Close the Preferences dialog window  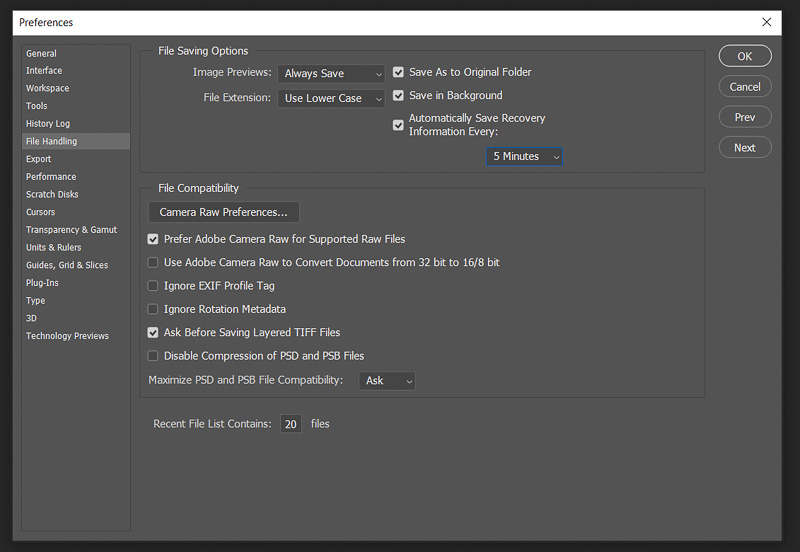click(x=766, y=22)
